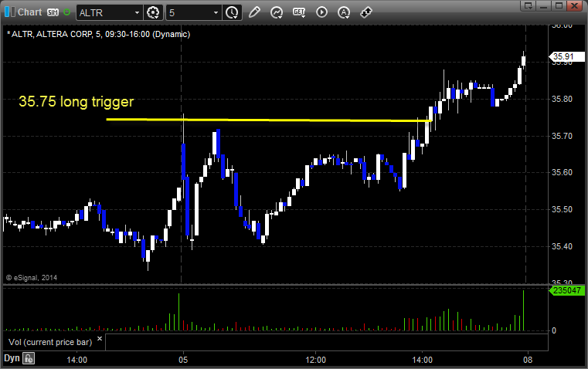The height and width of the screenshot is (369, 588).
Task: Expand the ALTR symbol dropdown
Action: point(138,12)
